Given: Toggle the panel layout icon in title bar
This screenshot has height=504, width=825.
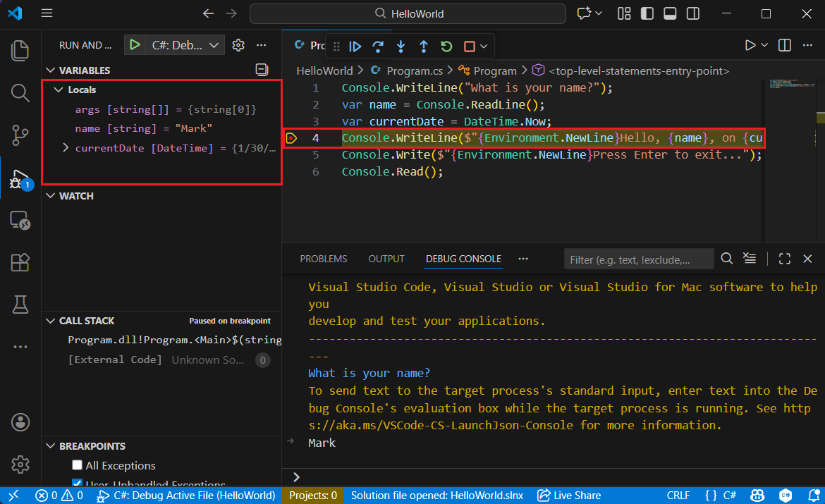Looking at the screenshot, I should tap(670, 13).
